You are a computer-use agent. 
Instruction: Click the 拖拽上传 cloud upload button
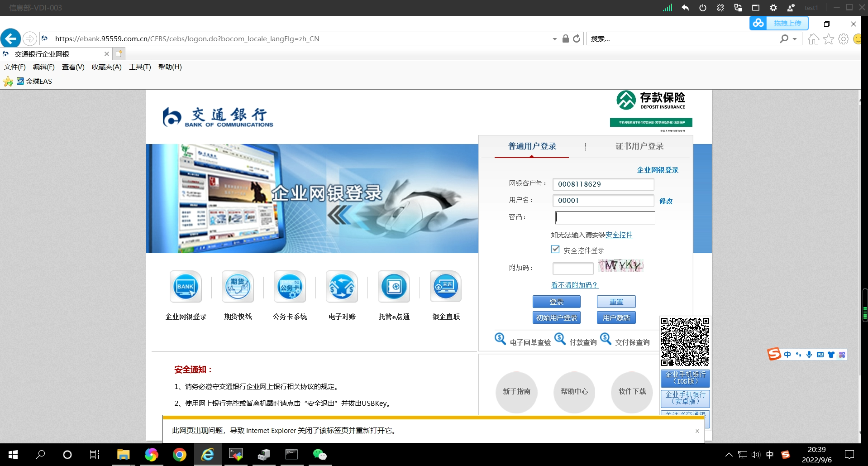coord(779,23)
